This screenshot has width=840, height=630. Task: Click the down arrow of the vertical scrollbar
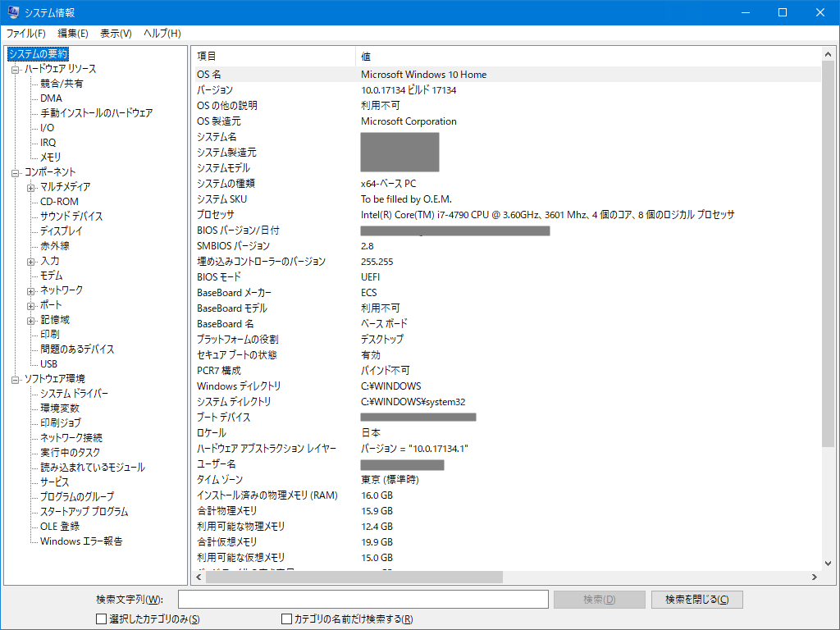coord(829,564)
